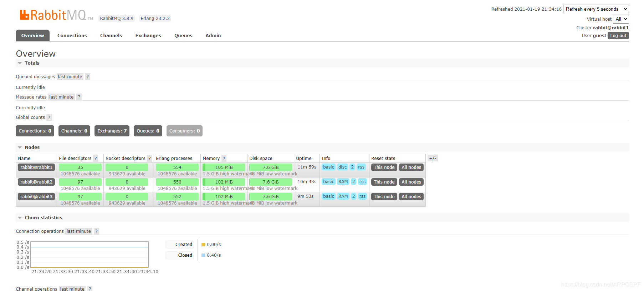Click rabbit1 file descriptors value 35
Image resolution: width=644 pixels, height=291 pixels.
pos(80,167)
